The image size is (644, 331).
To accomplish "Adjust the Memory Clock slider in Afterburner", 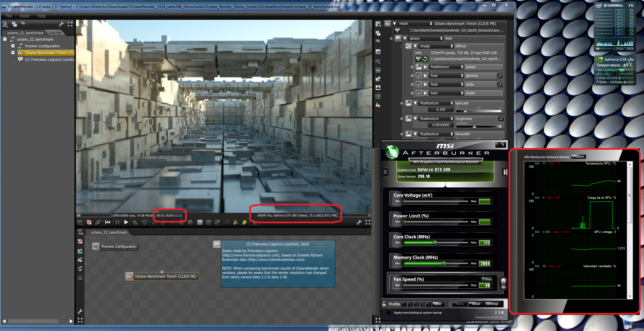I will click(436, 264).
